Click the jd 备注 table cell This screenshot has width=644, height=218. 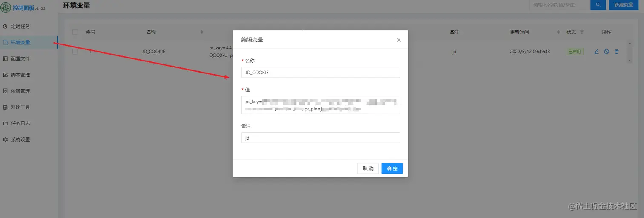(x=454, y=52)
